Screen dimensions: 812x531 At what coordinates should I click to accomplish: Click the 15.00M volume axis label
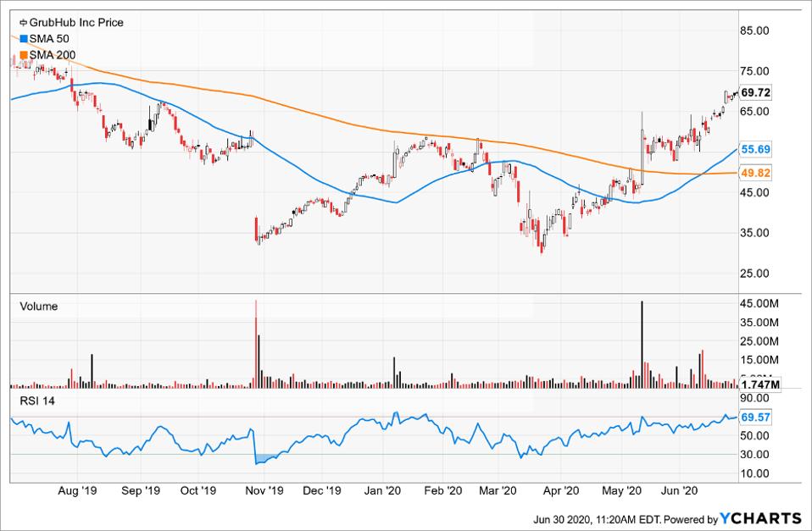(x=759, y=360)
